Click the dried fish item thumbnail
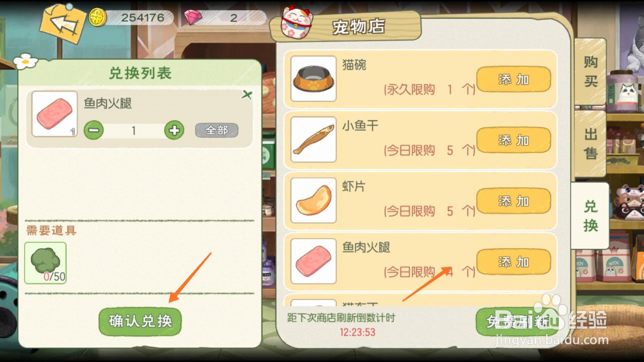 (314, 140)
